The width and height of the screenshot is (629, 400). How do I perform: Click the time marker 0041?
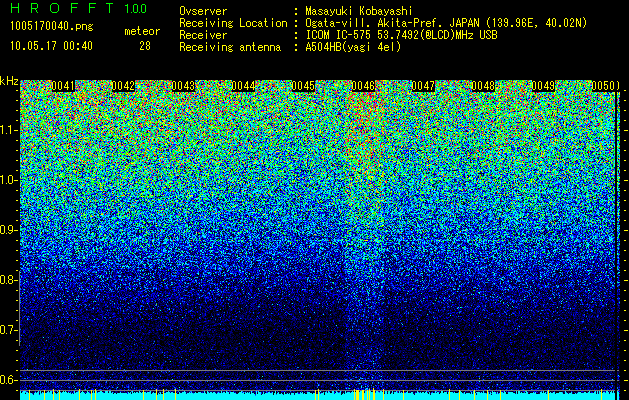point(63,86)
